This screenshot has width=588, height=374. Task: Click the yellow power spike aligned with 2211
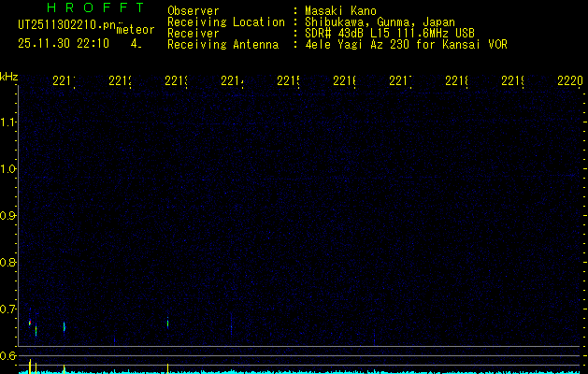point(65,368)
